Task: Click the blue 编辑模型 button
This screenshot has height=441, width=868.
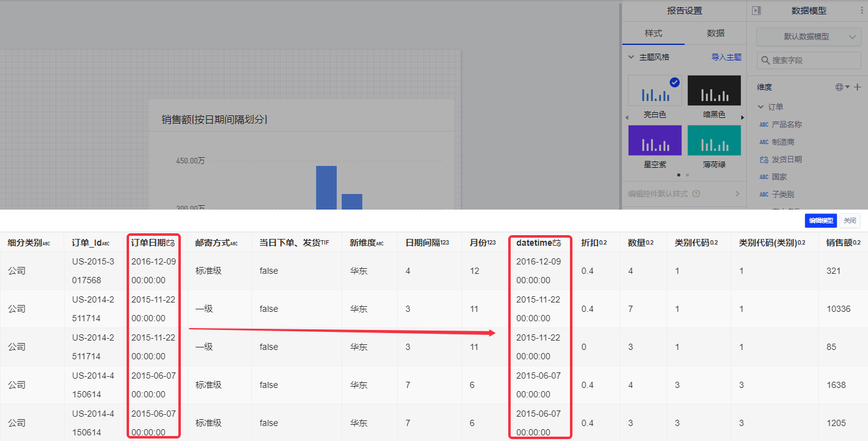Action: pyautogui.click(x=821, y=221)
